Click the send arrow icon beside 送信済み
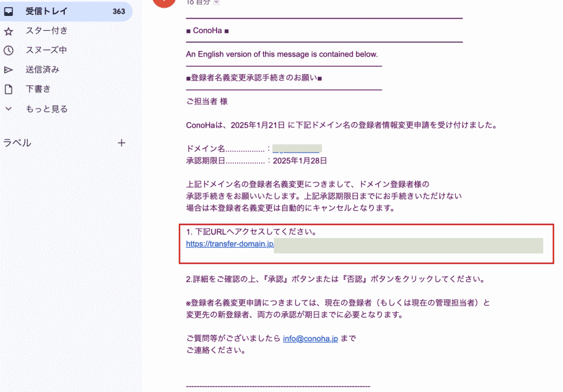Image resolution: width=563 pixels, height=392 pixels. [x=8, y=70]
